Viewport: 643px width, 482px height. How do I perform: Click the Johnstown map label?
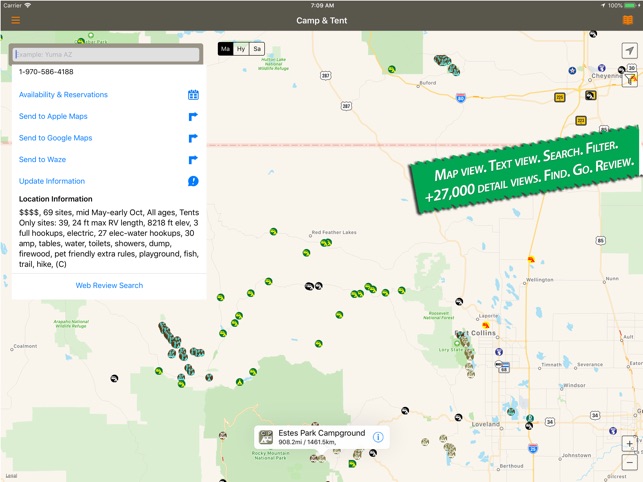click(576, 455)
